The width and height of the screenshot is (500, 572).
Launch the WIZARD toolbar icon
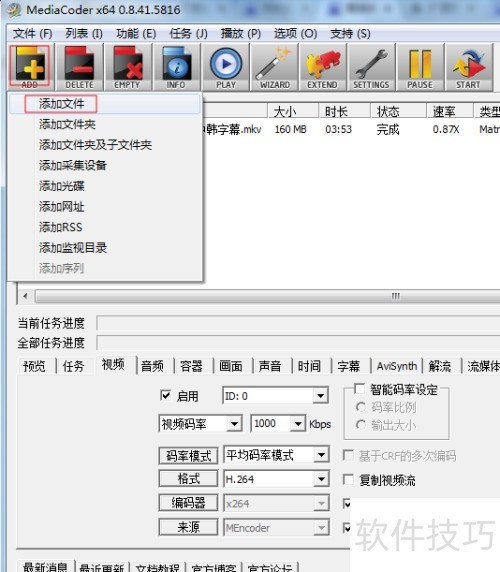tap(274, 67)
